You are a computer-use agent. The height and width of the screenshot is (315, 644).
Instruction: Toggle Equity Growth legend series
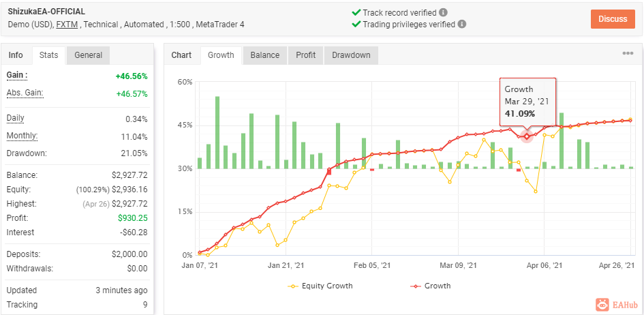coord(320,286)
